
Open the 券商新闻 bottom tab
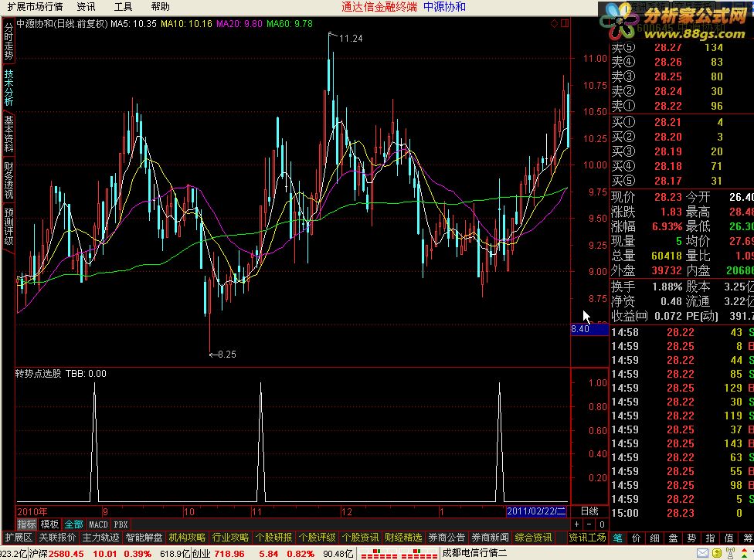490,538
